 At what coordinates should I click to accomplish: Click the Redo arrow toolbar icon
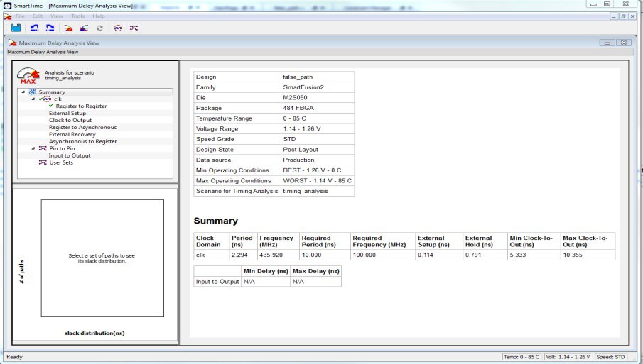[x=50, y=28]
